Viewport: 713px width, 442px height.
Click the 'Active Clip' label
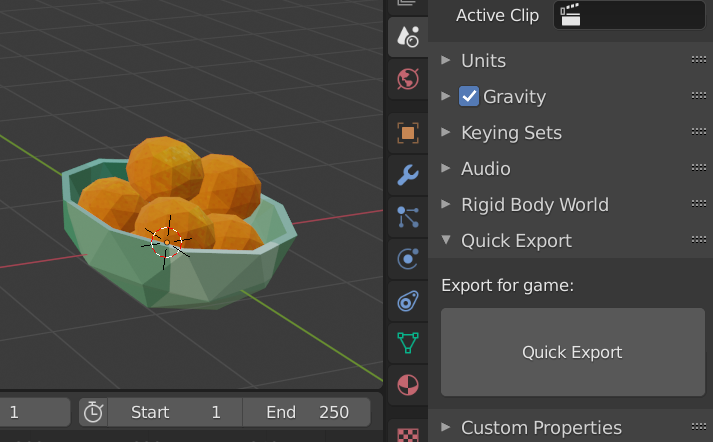click(x=497, y=15)
